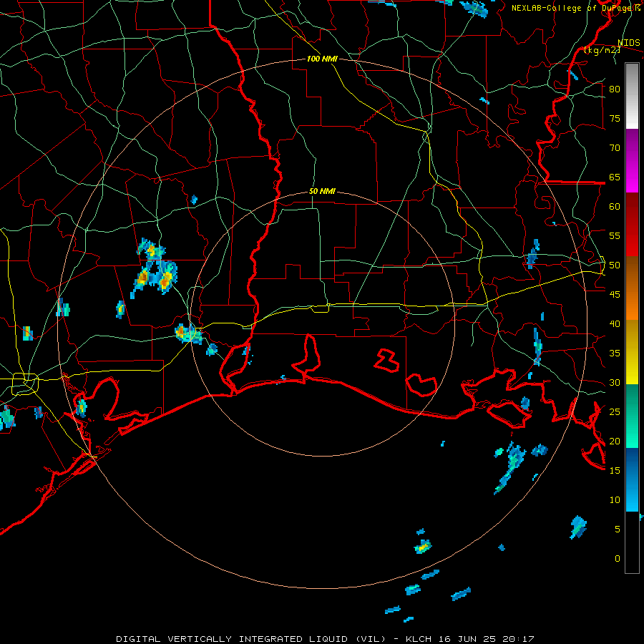Click the (kg/m2) units label

click(x=602, y=50)
